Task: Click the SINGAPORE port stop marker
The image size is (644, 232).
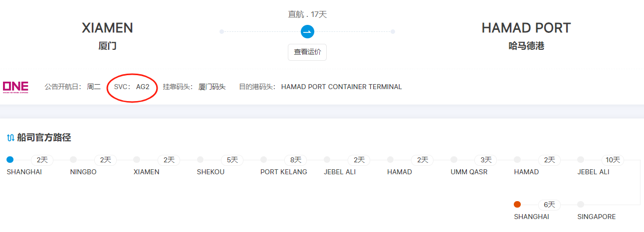Action: pos(581,204)
